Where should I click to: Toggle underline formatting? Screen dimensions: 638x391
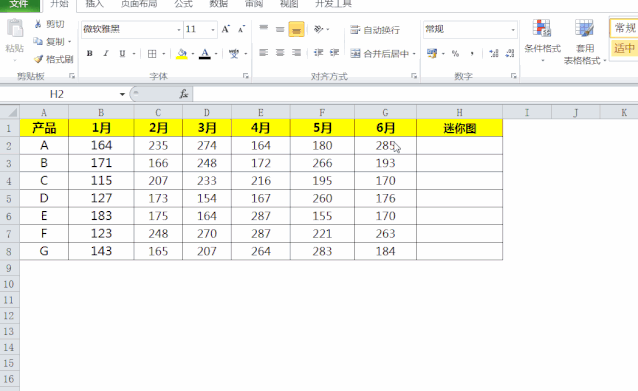(x=122, y=53)
